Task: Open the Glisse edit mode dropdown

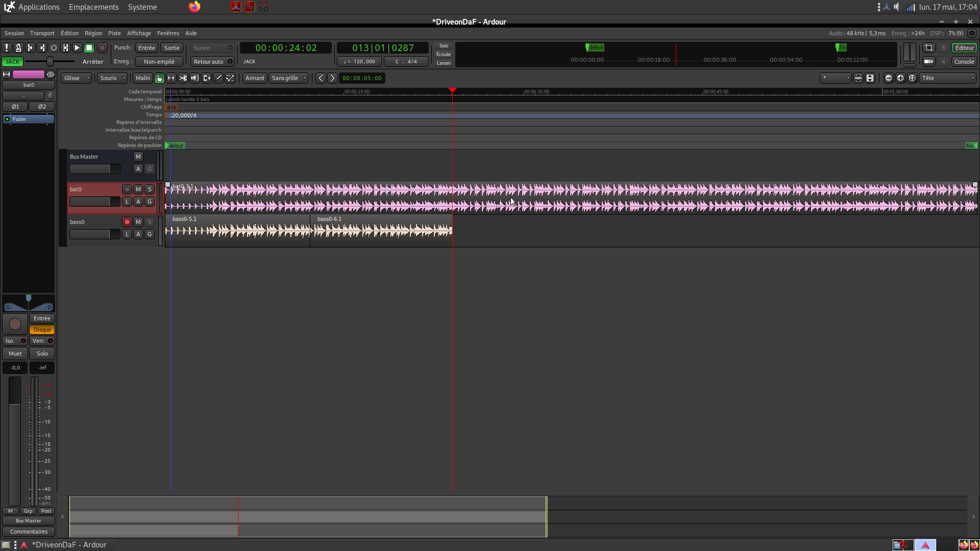Action: tap(77, 78)
